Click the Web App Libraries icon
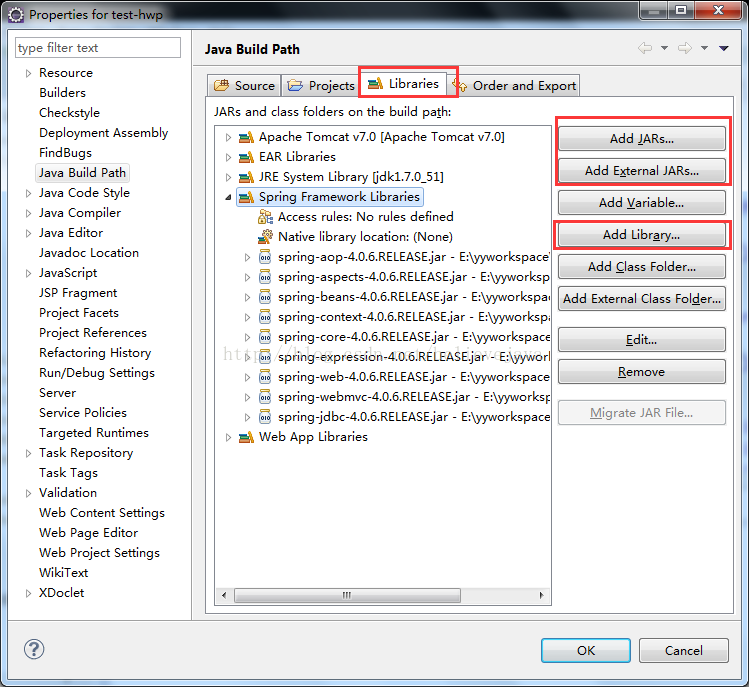 coord(246,437)
